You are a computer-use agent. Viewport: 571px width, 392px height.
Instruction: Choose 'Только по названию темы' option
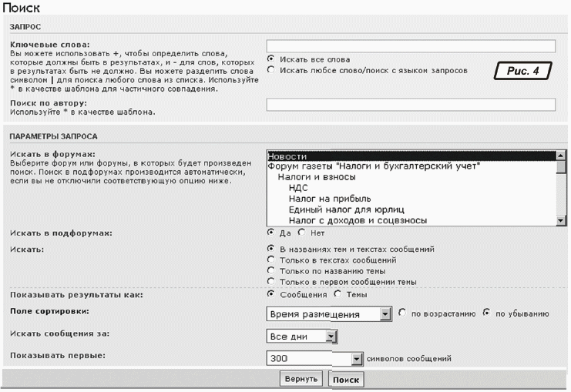click(270, 270)
